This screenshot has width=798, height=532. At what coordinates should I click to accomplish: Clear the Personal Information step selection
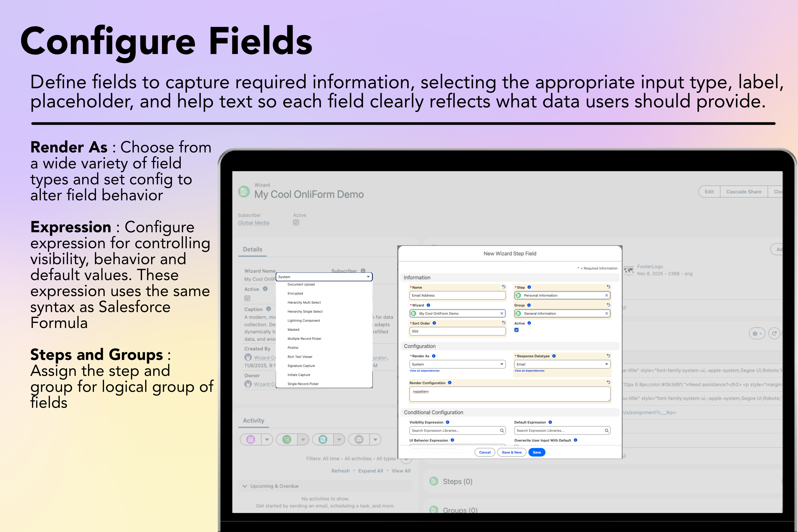[x=606, y=295]
